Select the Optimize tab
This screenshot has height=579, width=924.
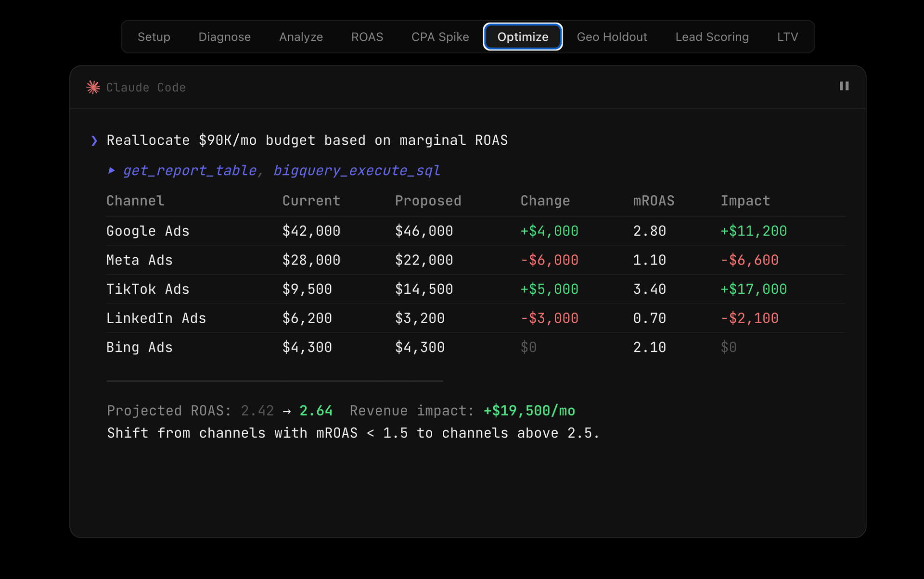tap(523, 37)
